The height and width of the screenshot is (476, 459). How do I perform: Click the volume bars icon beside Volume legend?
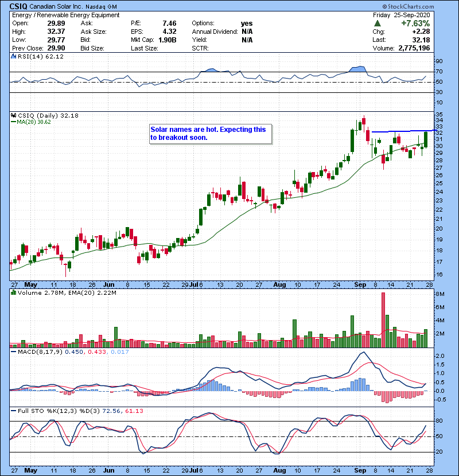pos(13,292)
